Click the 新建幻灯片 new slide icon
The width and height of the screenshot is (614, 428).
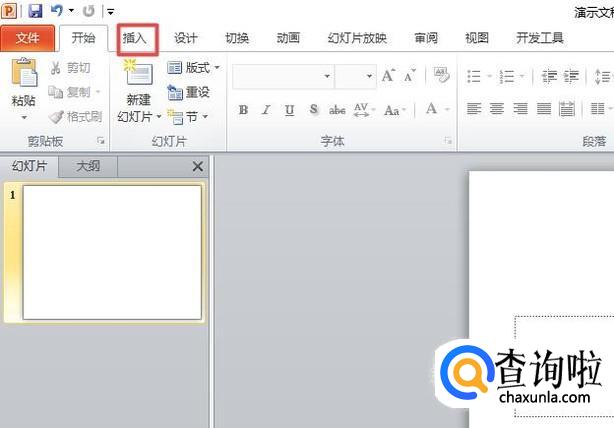[x=139, y=73]
